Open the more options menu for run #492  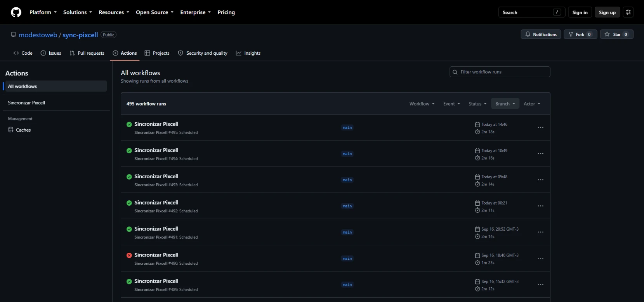540,206
